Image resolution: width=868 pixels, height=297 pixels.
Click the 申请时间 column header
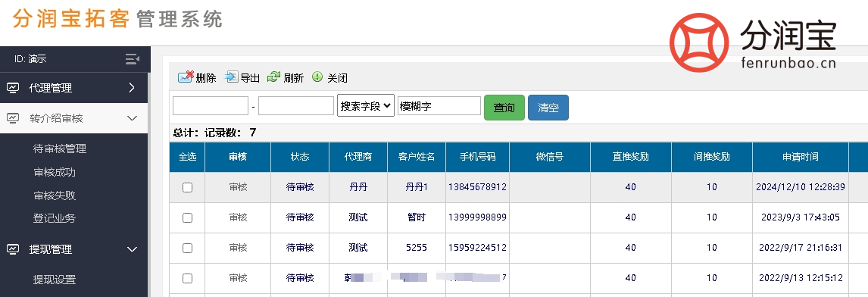pyautogui.click(x=801, y=157)
